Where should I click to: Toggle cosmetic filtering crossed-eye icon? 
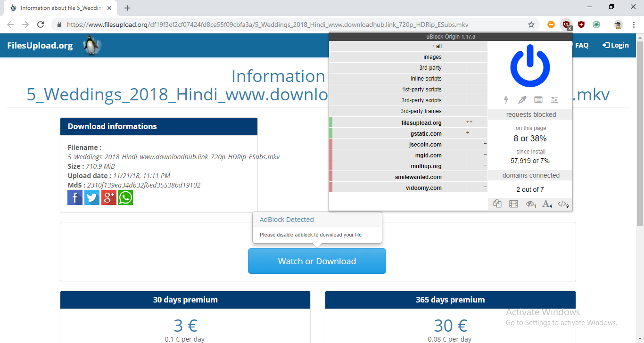531,204
